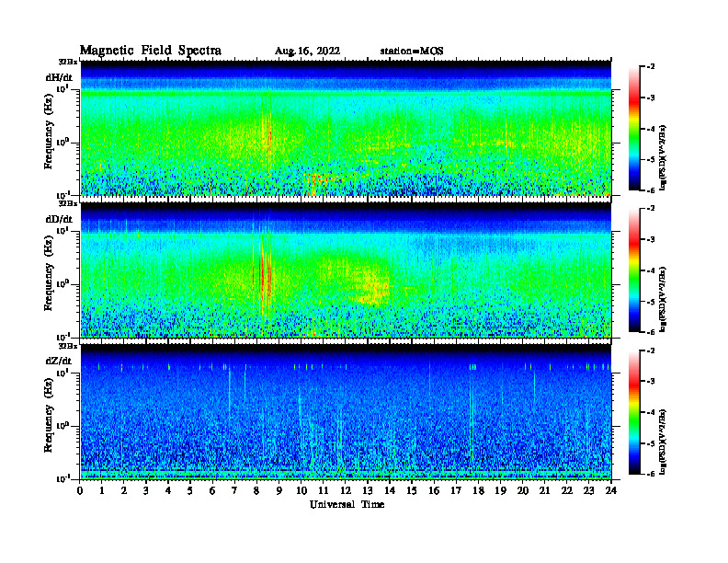Click hour 15 on the Universal Time axis
The image size is (728, 563).
point(412,491)
